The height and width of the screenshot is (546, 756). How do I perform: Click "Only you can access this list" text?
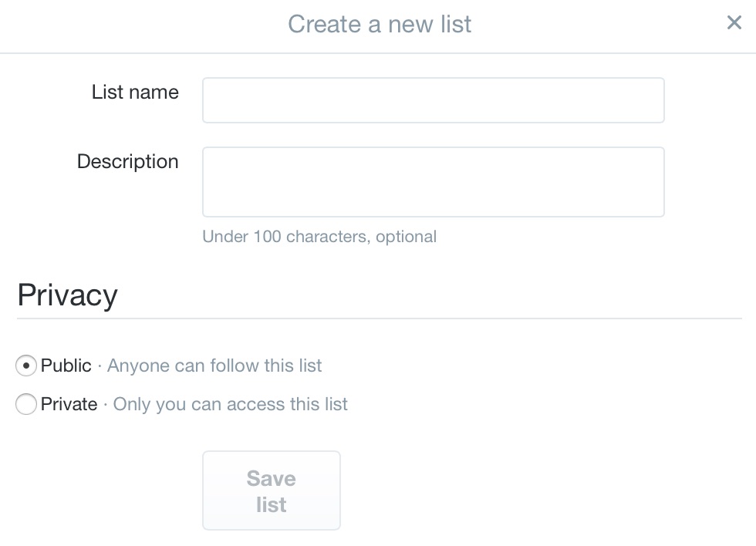(231, 404)
